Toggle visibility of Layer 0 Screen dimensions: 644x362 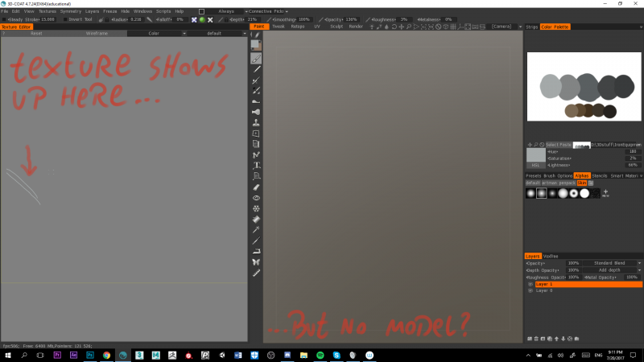coord(530,290)
